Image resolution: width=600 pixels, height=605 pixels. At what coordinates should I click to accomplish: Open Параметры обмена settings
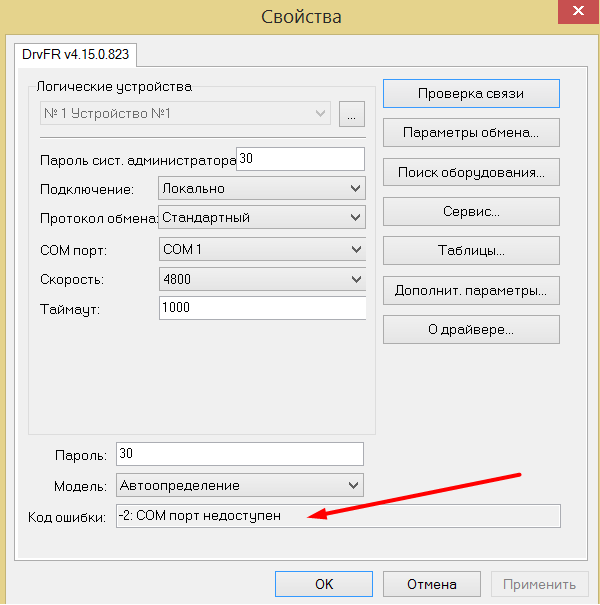(x=471, y=133)
